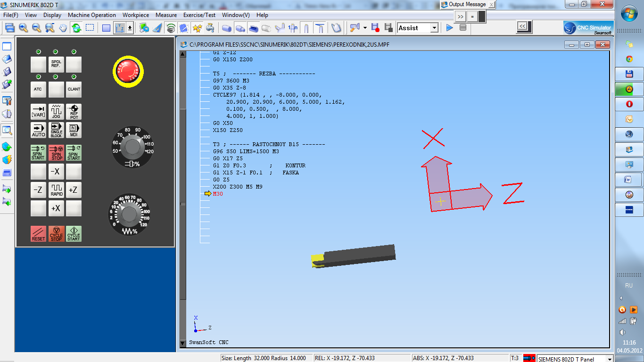The width and height of the screenshot is (644, 362).
Task: Open the Assist dropdown list
Action: click(434, 28)
